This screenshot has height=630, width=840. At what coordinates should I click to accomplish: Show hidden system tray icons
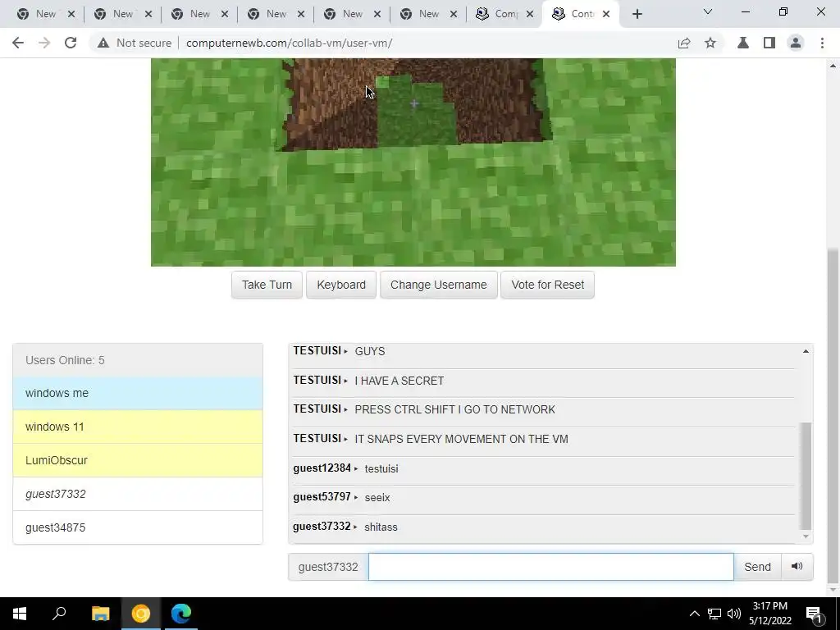[694, 614]
